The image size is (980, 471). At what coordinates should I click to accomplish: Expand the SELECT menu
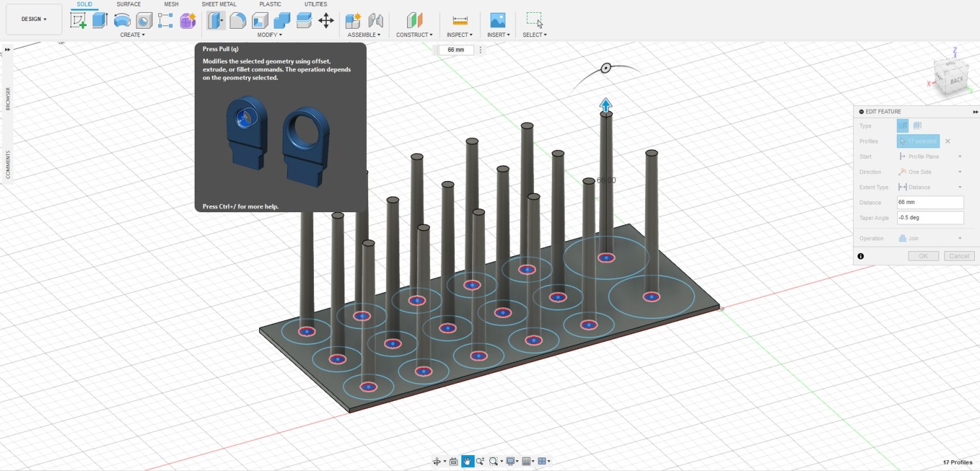[535, 35]
